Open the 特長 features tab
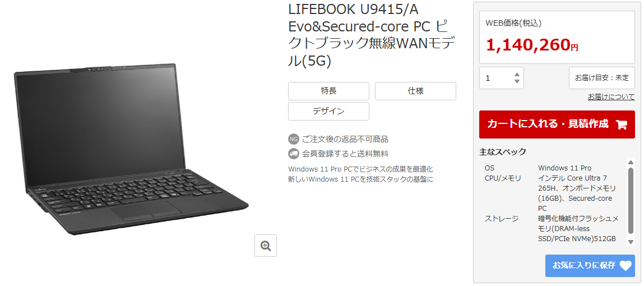The width and height of the screenshot is (644, 286). 328,91
